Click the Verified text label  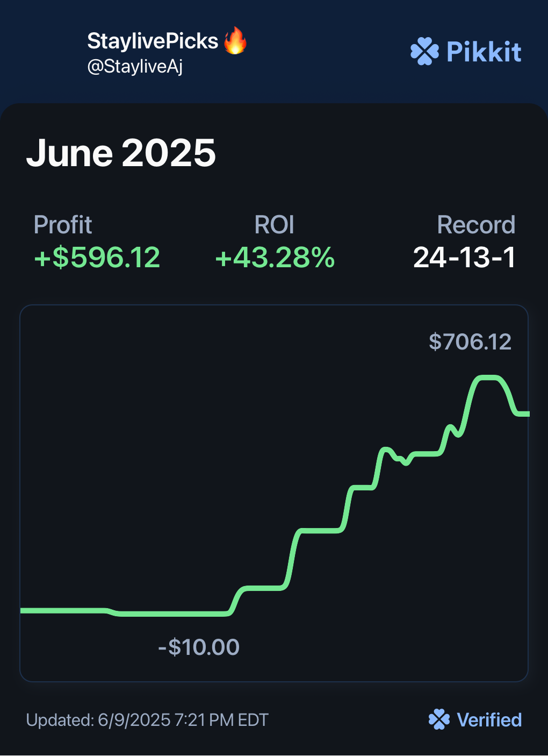(x=489, y=720)
